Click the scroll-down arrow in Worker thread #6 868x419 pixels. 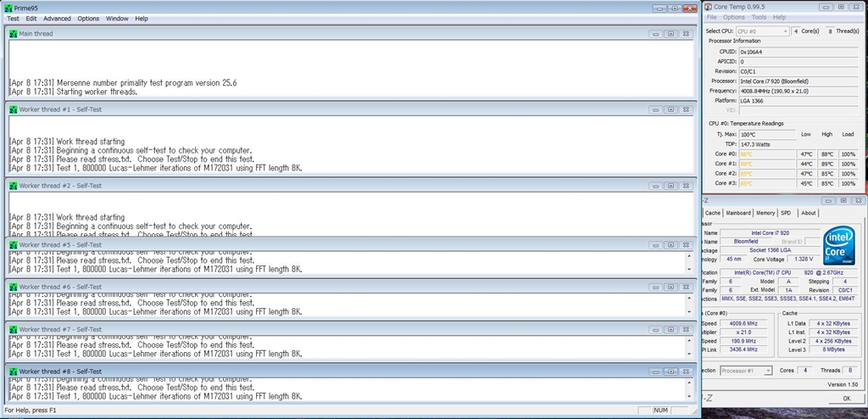(x=689, y=312)
